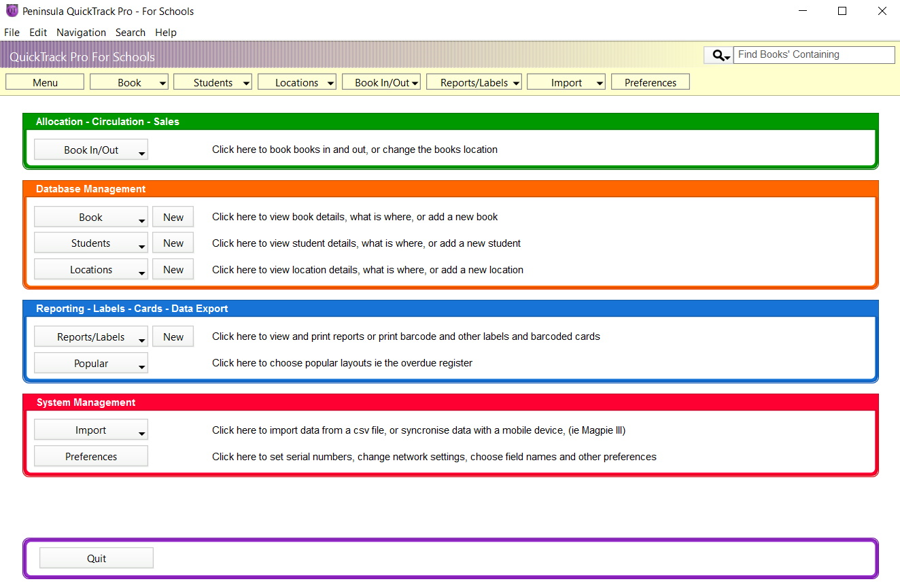Click the Reporting - Labels - Cards header

[132, 309]
